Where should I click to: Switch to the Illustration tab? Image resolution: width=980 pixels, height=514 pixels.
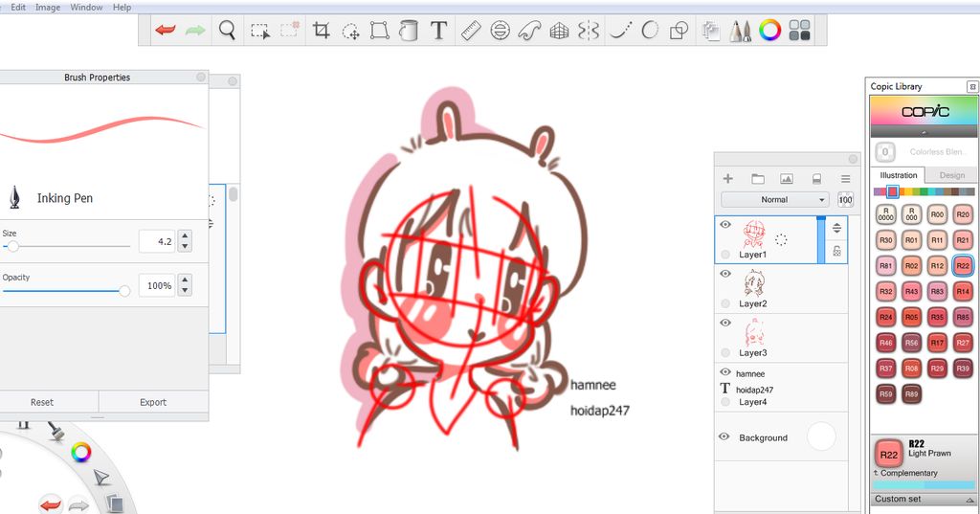coord(898,175)
